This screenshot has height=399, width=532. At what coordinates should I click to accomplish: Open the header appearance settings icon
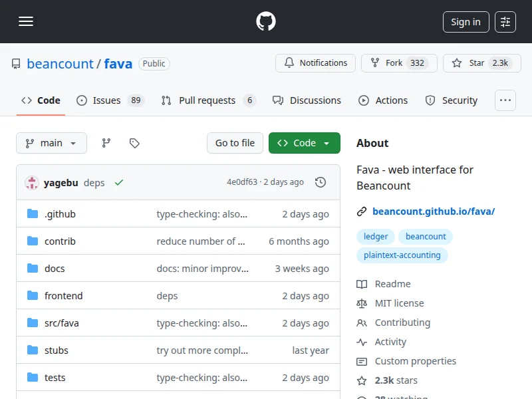coord(505,22)
